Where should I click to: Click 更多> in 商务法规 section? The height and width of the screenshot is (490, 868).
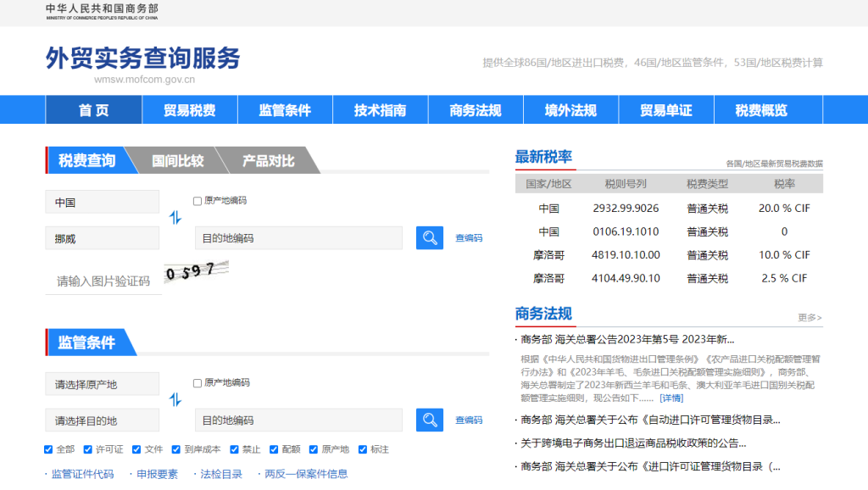[810, 317]
